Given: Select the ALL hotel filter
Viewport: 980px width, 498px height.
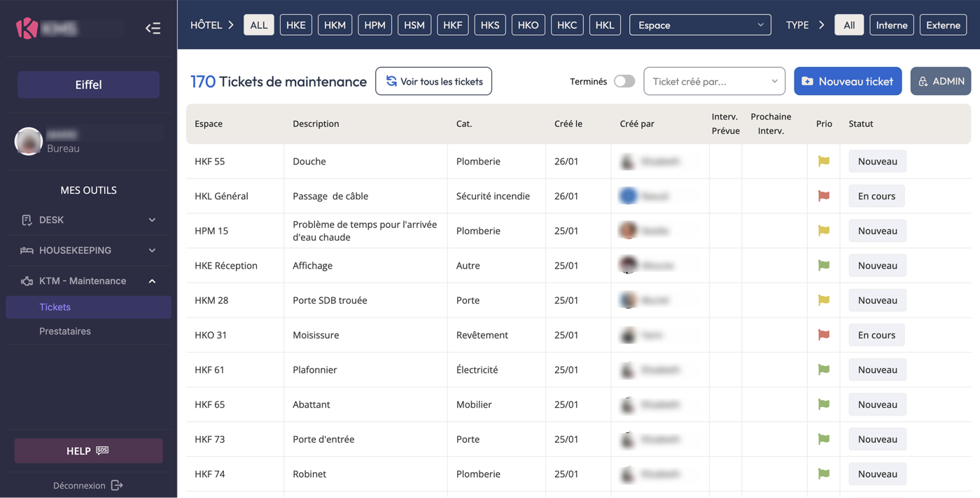Looking at the screenshot, I should (259, 25).
